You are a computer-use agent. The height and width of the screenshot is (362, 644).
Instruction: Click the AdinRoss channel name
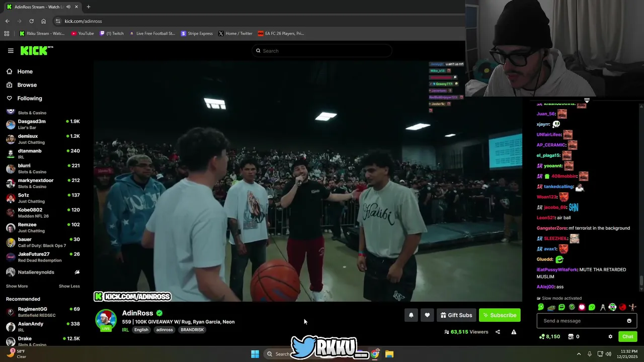[137, 313]
